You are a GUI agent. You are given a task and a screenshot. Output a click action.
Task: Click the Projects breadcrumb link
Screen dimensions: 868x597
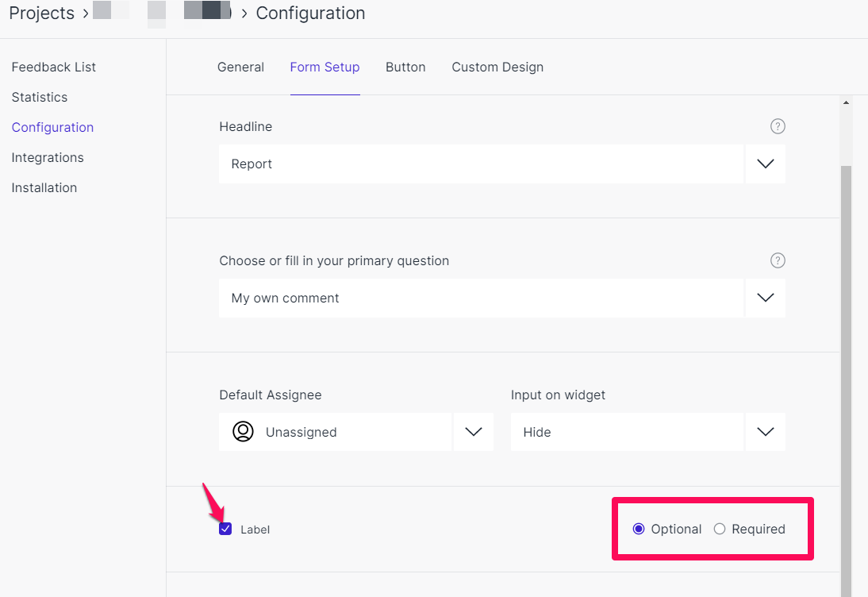click(x=42, y=13)
